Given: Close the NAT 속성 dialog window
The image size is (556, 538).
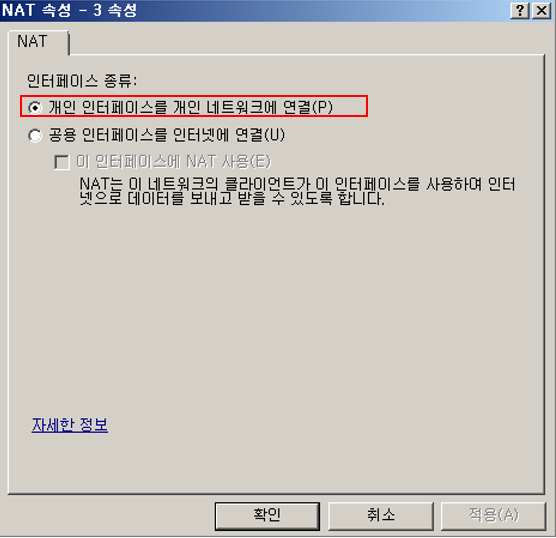Looking at the screenshot, I should point(541,11).
